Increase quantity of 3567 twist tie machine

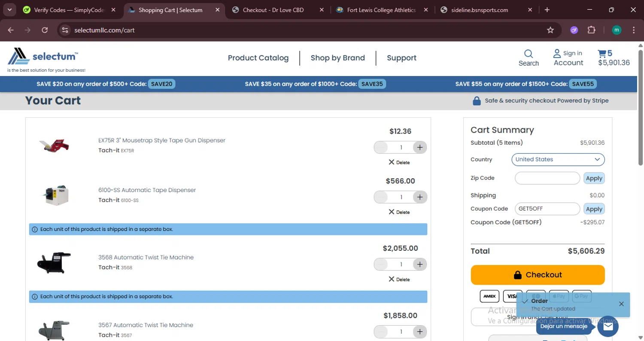coord(420,332)
